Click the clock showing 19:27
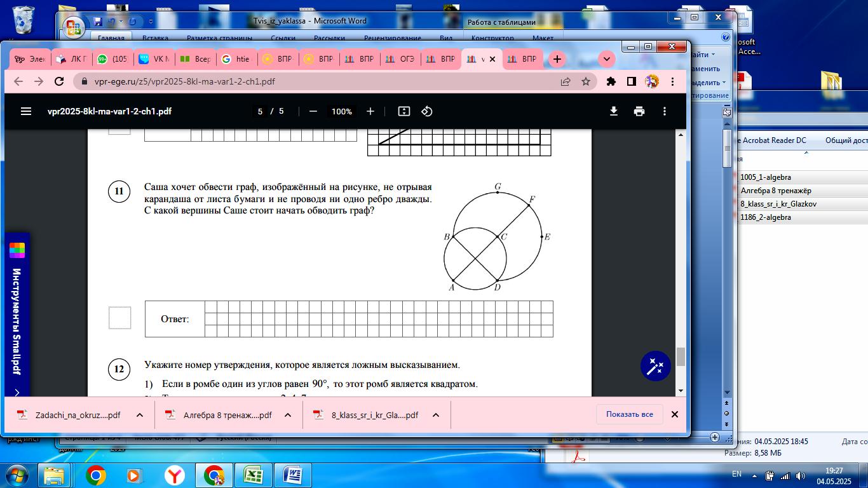 834,470
